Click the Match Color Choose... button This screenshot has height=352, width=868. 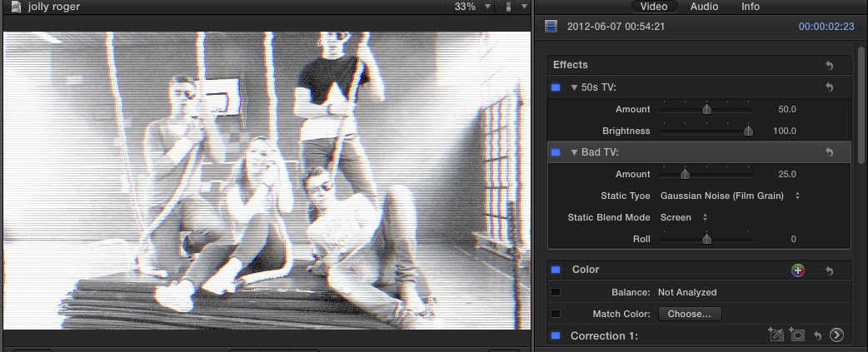(x=689, y=314)
